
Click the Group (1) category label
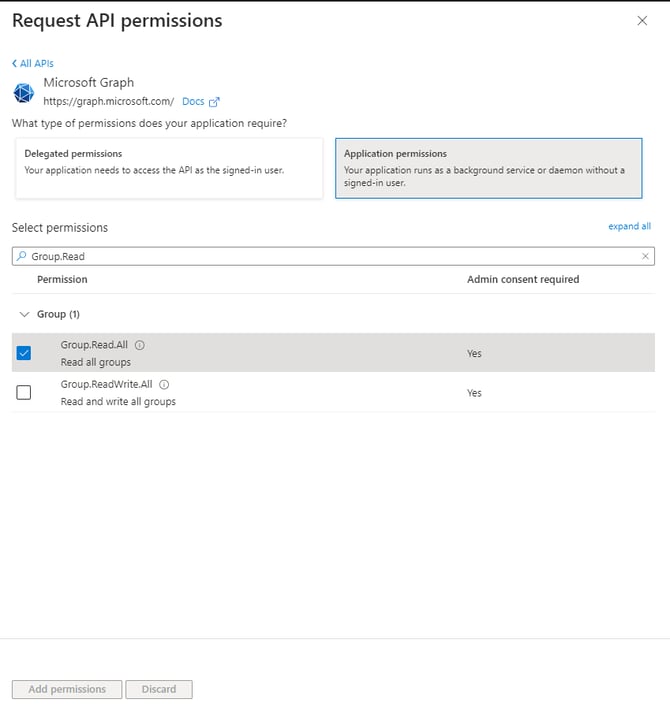(58, 314)
